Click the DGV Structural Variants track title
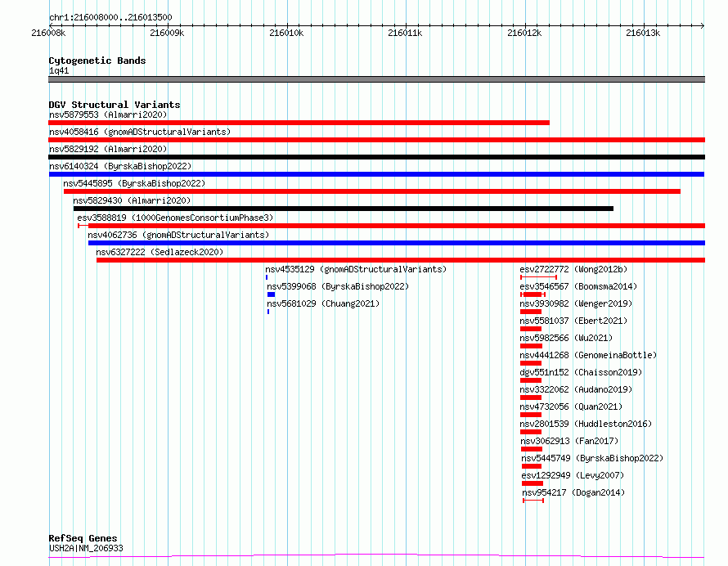Image resolution: width=728 pixels, height=566 pixels. click(115, 105)
